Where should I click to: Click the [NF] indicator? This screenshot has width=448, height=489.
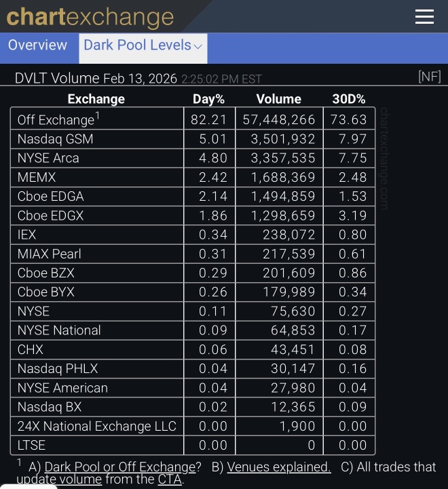click(430, 77)
